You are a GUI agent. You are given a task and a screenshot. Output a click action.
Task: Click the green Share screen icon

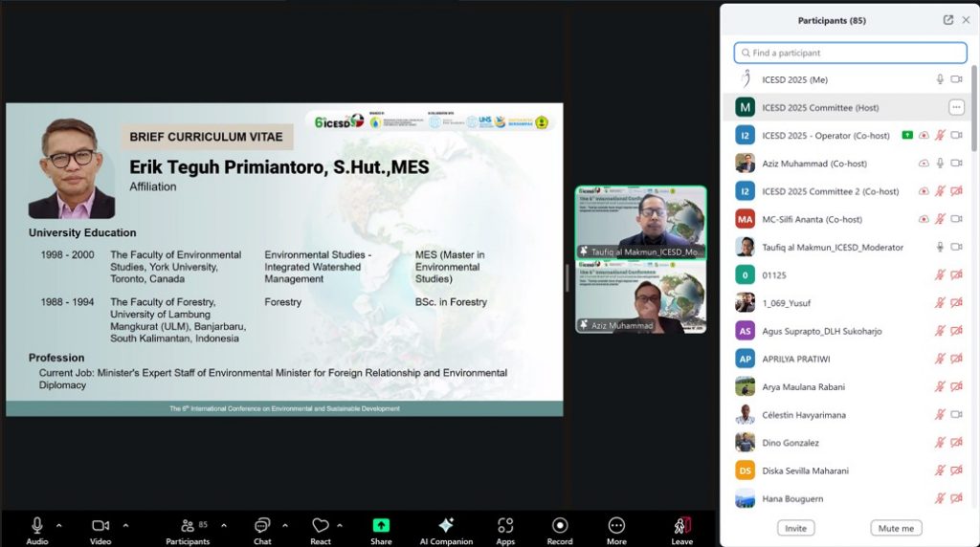381,525
